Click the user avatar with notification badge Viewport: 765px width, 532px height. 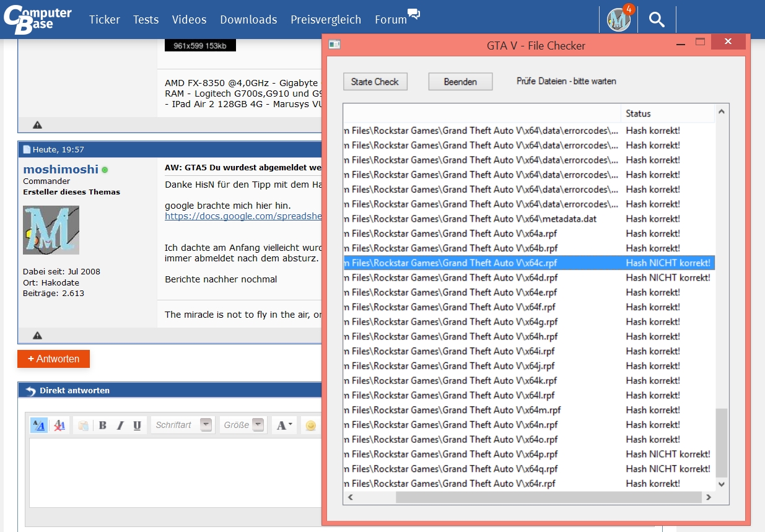point(619,19)
